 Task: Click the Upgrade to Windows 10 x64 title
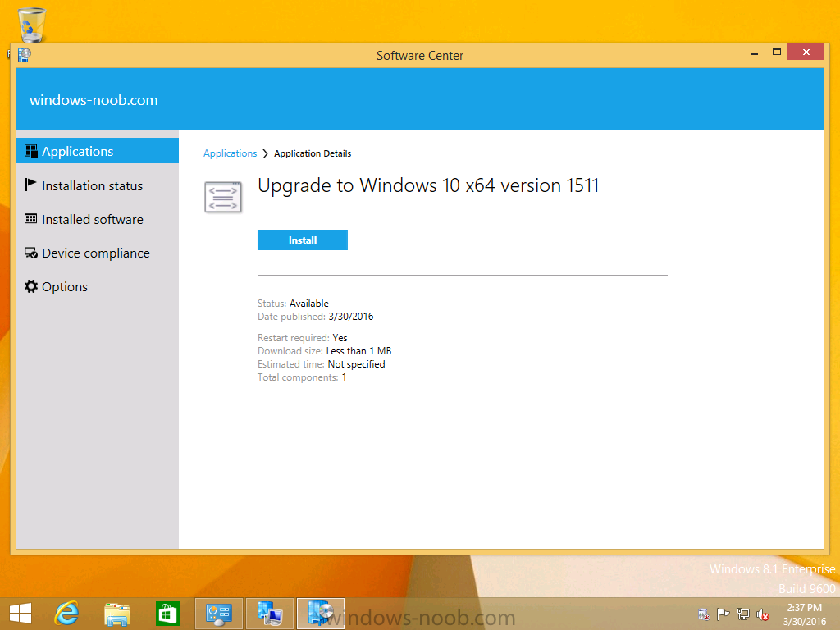[x=428, y=185]
